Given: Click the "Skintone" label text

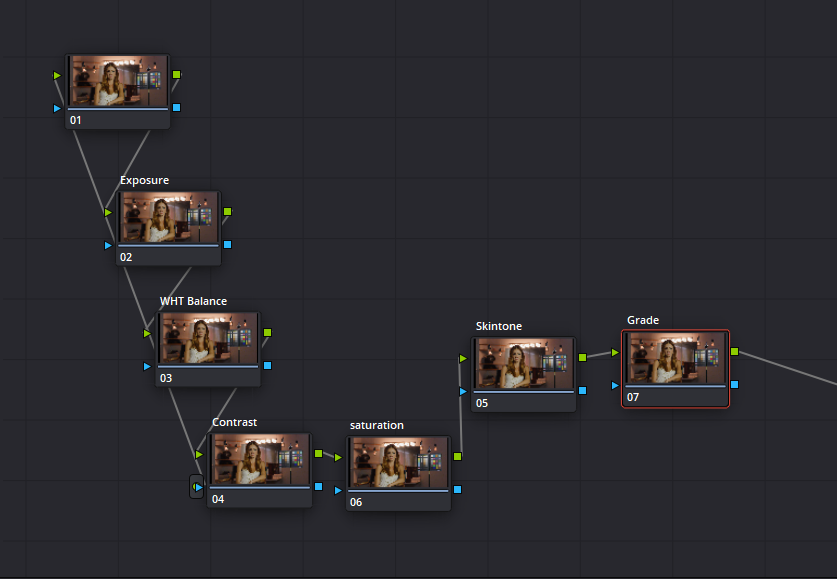Looking at the screenshot, I should 499,326.
